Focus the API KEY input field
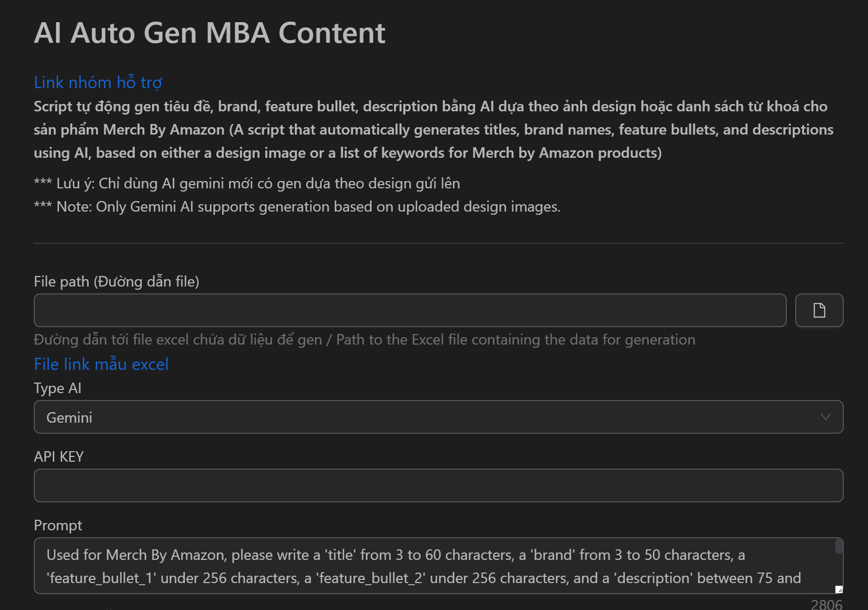 coord(438,485)
